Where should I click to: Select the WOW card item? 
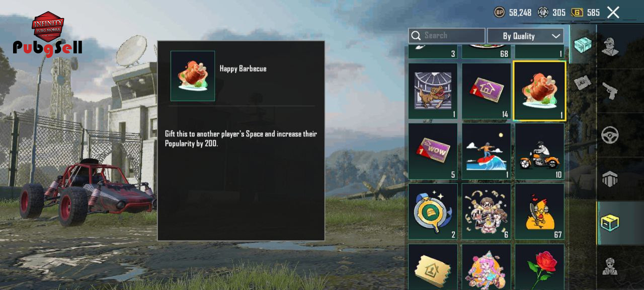coord(433,152)
